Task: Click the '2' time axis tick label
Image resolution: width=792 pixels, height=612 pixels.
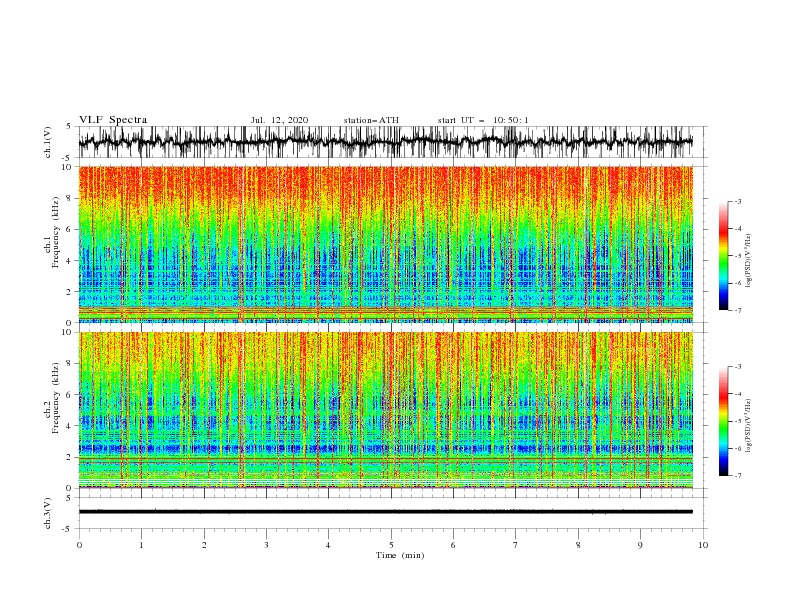Action: (204, 545)
